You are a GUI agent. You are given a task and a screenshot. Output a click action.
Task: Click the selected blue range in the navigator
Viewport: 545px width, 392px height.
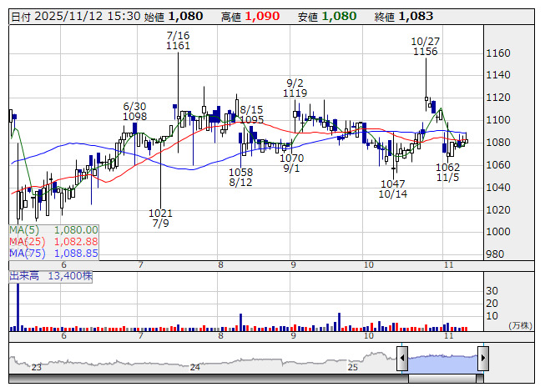tap(443, 364)
